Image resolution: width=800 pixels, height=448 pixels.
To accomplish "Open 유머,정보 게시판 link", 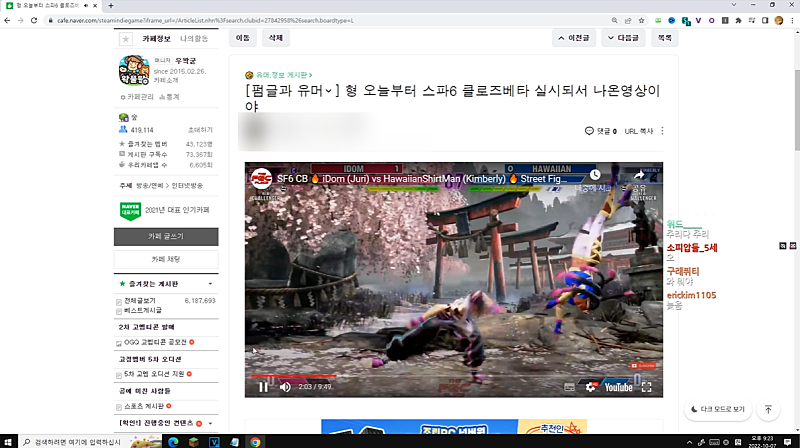I will pyautogui.click(x=284, y=75).
